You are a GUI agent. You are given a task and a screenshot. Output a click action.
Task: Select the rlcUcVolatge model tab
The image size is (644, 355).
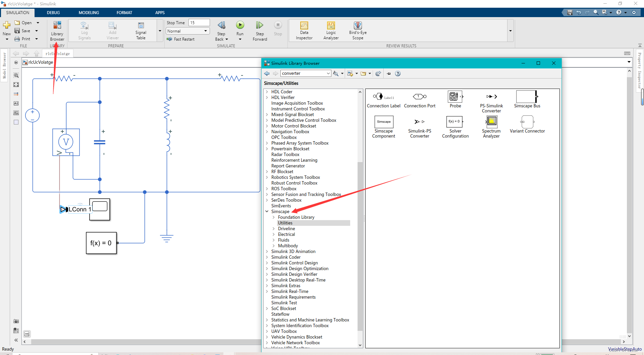point(58,53)
